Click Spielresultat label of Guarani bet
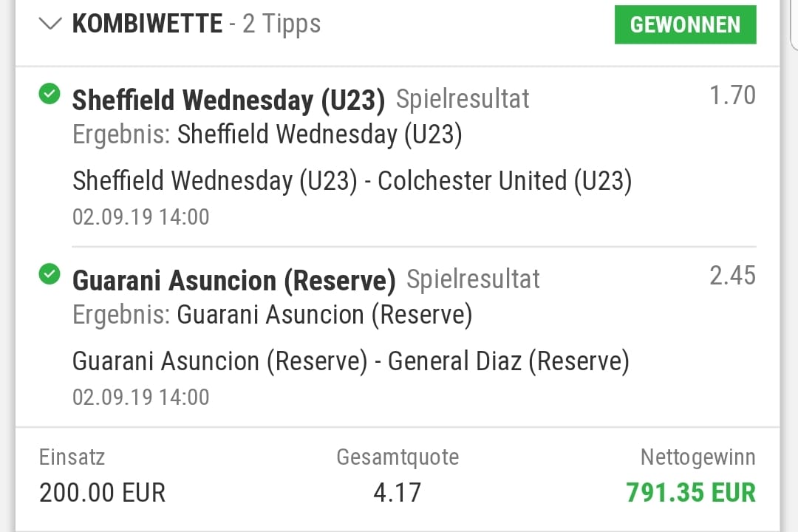Image resolution: width=798 pixels, height=532 pixels. coord(473,279)
